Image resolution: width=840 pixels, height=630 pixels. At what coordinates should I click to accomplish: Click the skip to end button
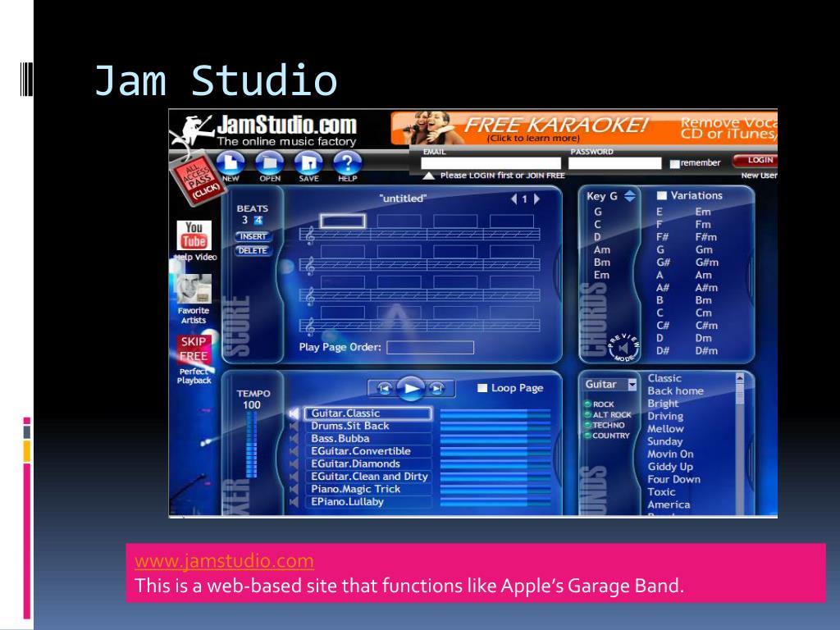[437, 388]
